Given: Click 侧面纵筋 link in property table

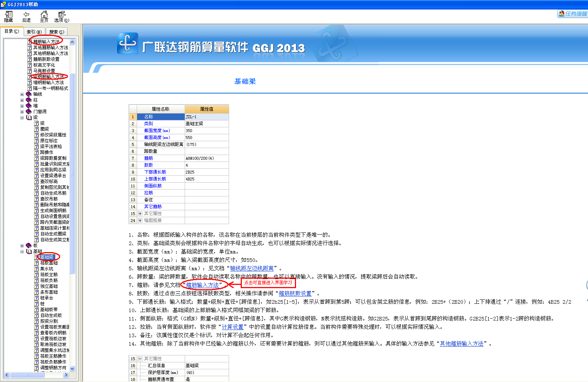Looking at the screenshot, I should click(x=153, y=186).
